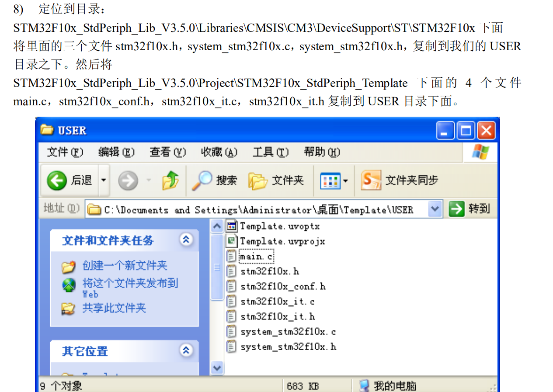Collapse the 其它位置 panel
This screenshot has width=553, height=392.
[186, 350]
